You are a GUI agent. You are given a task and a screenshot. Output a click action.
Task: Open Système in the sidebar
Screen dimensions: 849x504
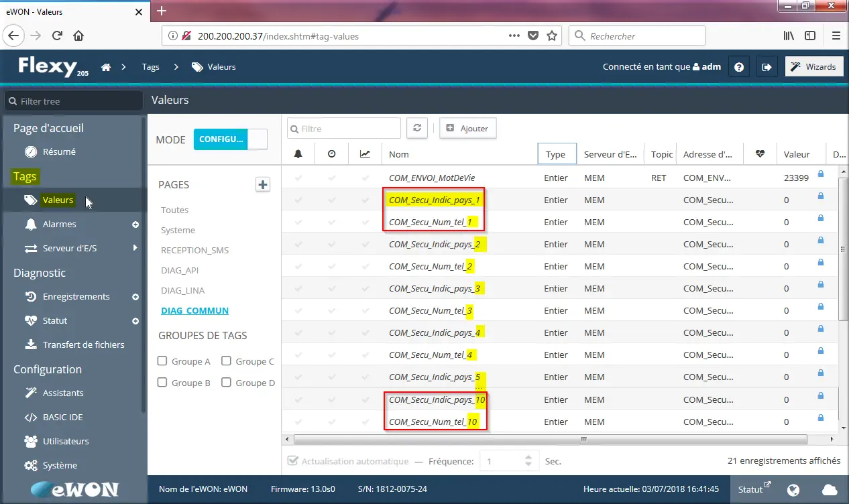coord(60,465)
